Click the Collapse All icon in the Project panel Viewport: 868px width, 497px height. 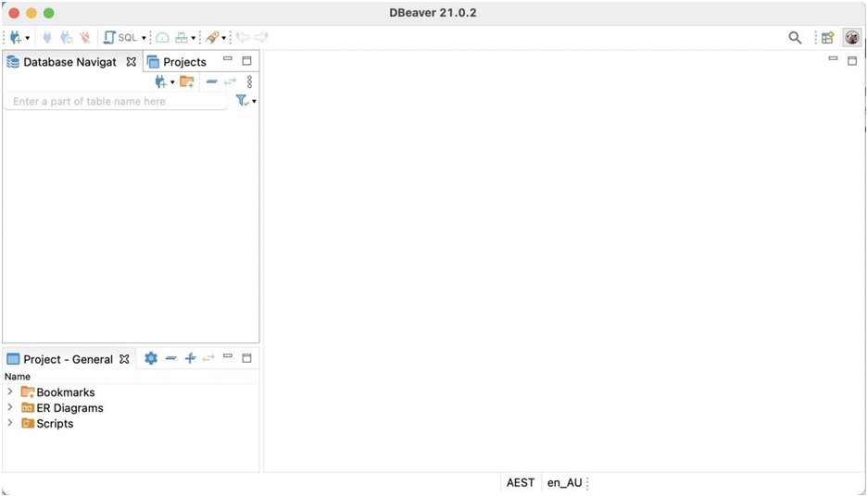tap(171, 358)
